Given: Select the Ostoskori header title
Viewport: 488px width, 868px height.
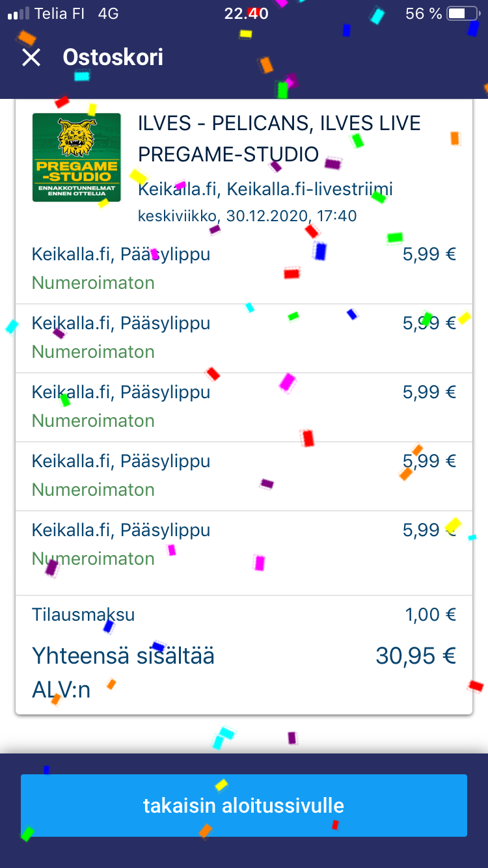Looking at the screenshot, I should [113, 58].
